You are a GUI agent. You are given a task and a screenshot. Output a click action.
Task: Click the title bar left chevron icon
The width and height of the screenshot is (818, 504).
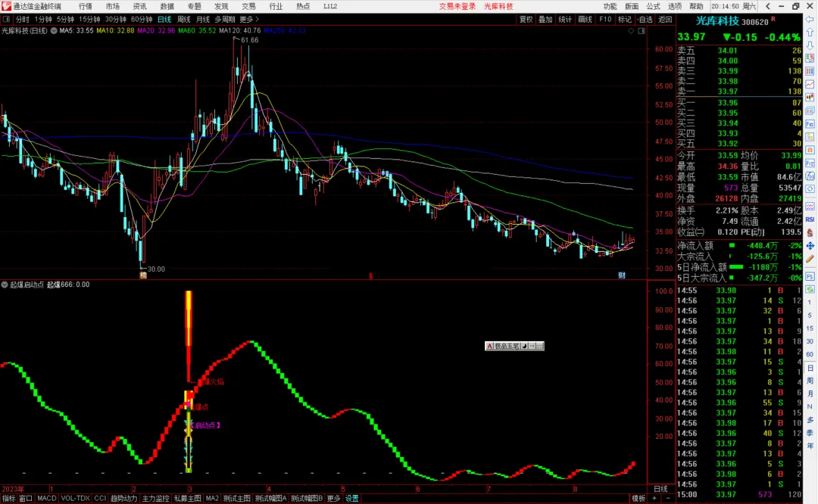[x=768, y=6]
